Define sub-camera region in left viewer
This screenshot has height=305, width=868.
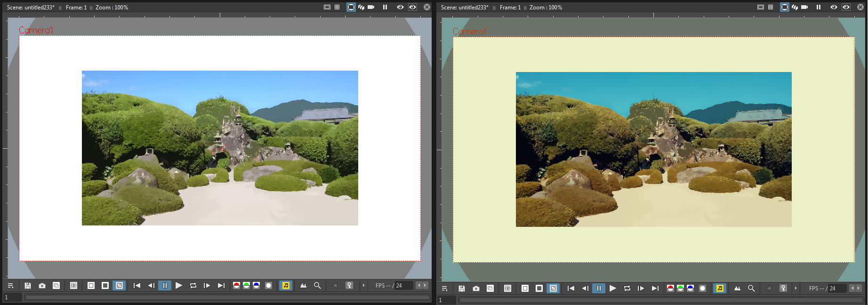[73, 286]
